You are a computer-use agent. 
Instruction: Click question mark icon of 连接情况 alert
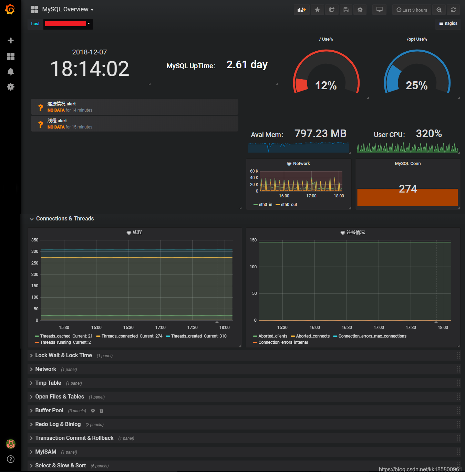coord(41,107)
